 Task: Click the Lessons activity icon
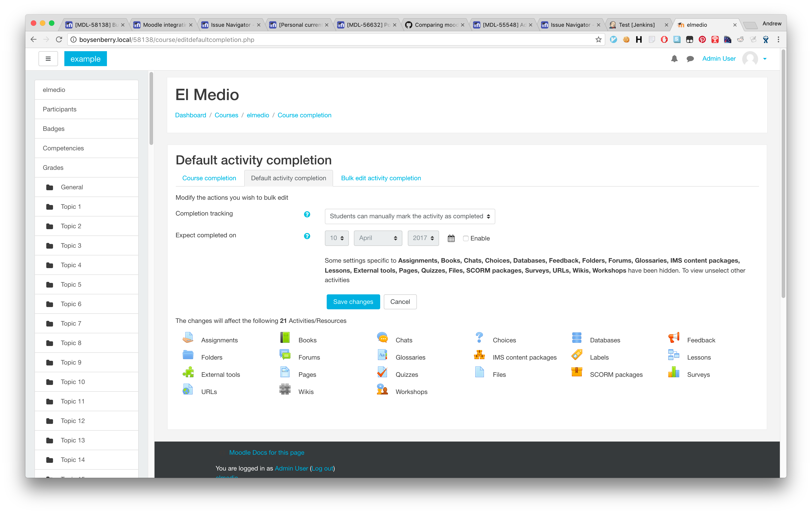click(674, 355)
